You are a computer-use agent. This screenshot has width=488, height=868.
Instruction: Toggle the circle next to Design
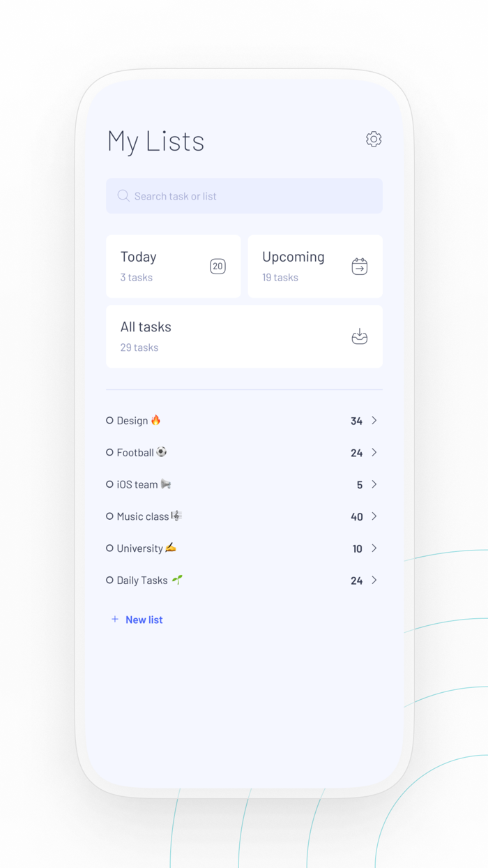coord(109,421)
